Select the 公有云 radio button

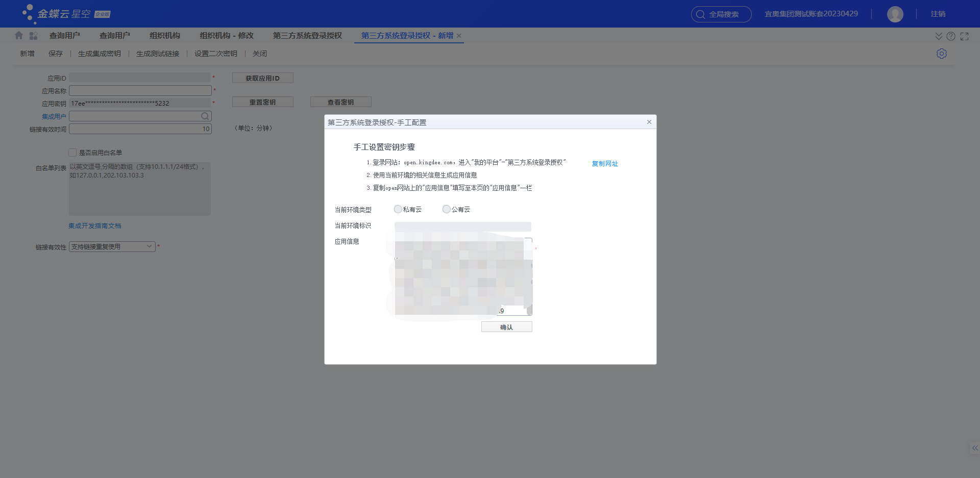[447, 209]
